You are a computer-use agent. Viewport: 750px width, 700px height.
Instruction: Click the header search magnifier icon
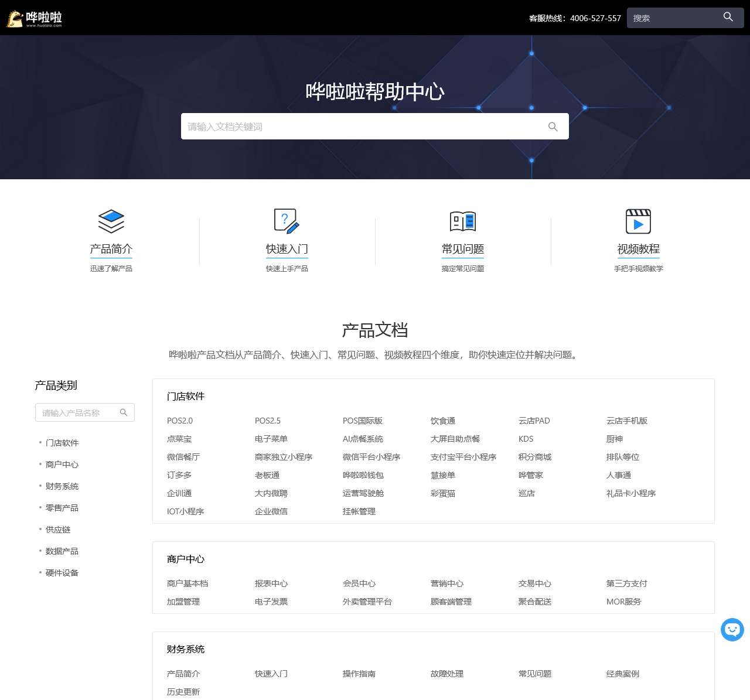tap(728, 17)
